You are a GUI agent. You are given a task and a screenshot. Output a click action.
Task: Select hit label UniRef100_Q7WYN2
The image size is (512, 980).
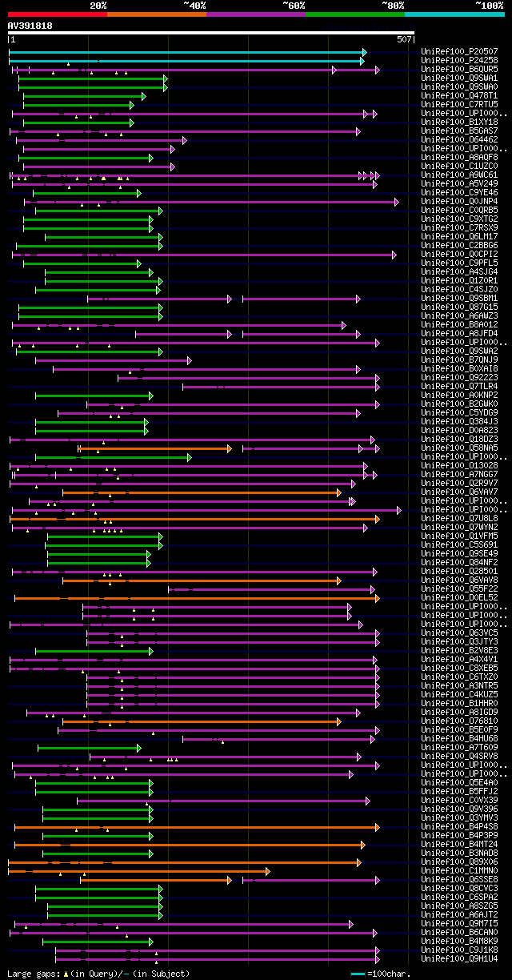tap(459, 527)
